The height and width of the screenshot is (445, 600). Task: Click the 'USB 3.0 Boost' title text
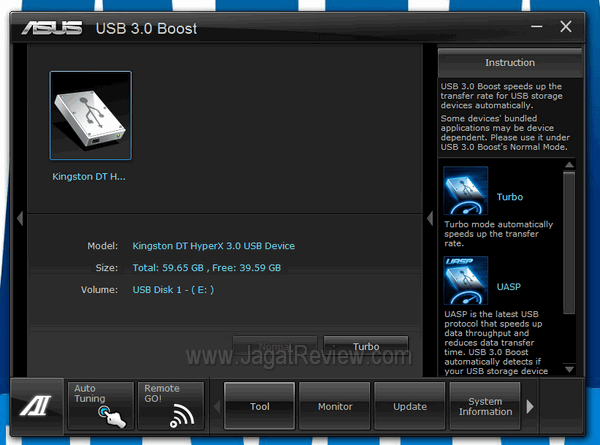pos(146,29)
